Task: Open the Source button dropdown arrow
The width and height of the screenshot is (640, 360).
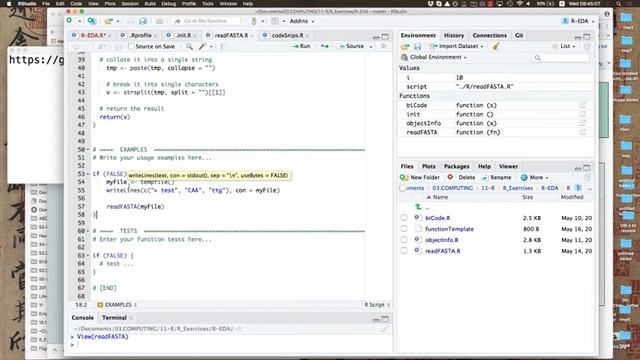Action: point(371,47)
